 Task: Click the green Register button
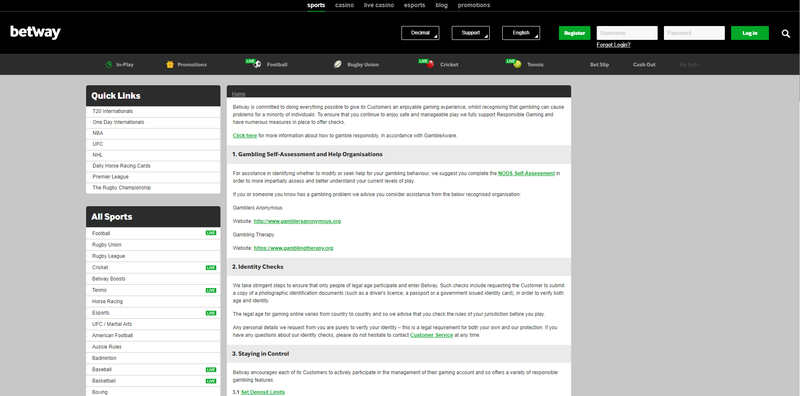pyautogui.click(x=574, y=33)
